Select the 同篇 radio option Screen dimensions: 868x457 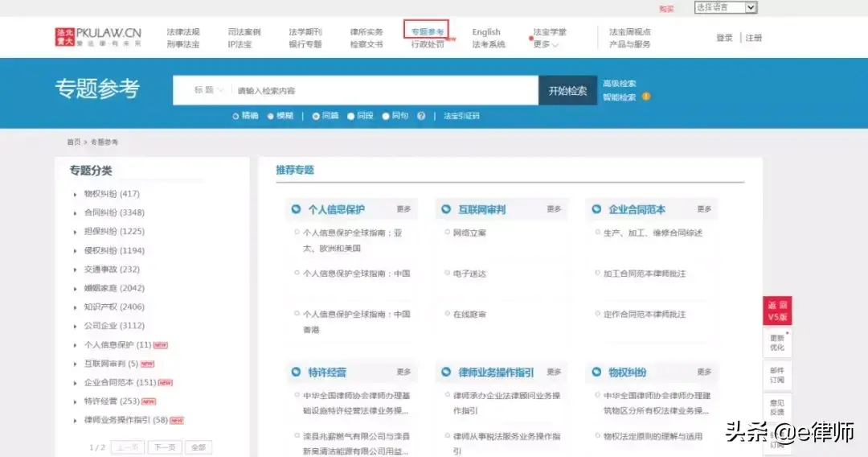point(316,117)
